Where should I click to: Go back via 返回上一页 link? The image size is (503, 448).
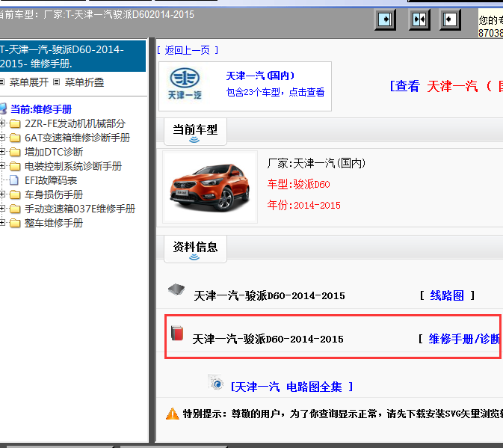(x=188, y=50)
